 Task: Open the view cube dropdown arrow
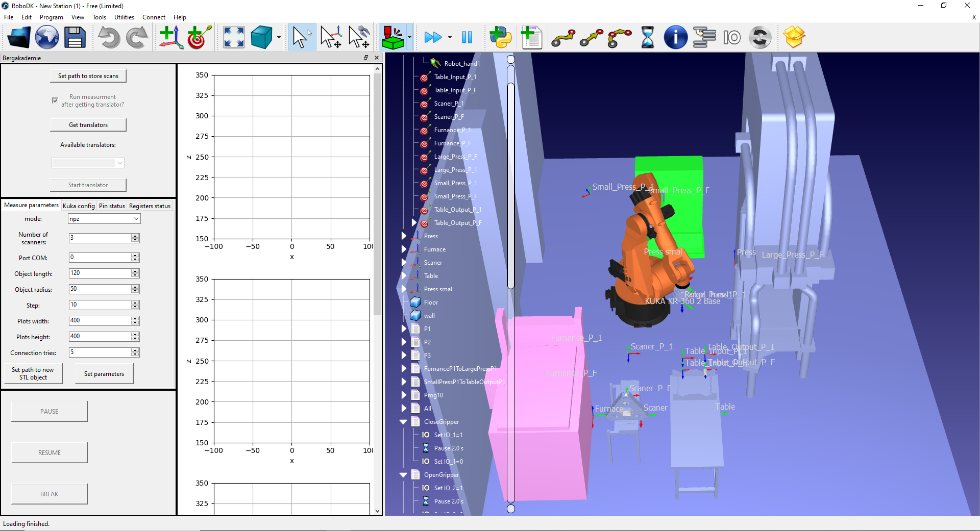279,37
